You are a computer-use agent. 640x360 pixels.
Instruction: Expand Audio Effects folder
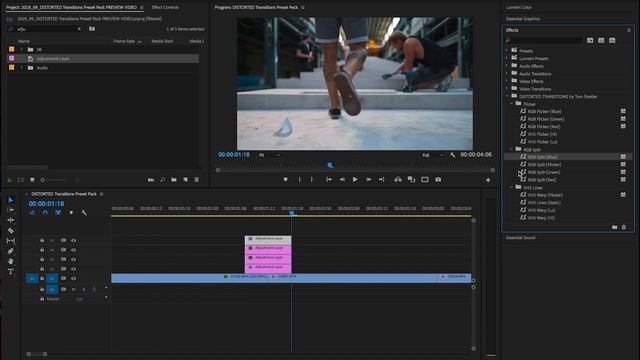pos(507,66)
